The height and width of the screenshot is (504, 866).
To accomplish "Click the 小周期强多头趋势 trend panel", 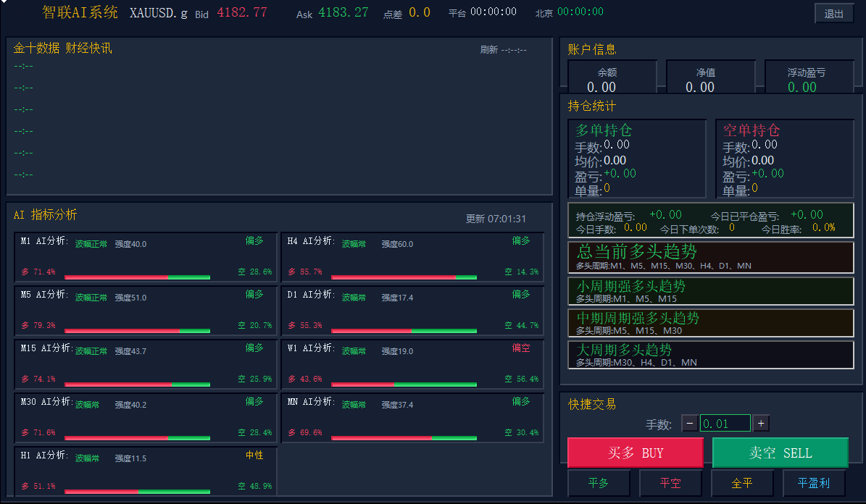I will [711, 291].
